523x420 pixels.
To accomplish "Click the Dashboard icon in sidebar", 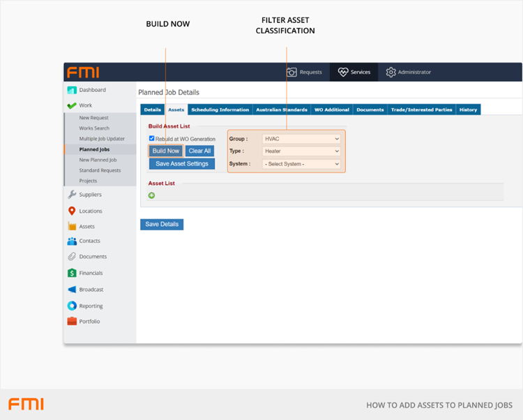I will coord(72,90).
